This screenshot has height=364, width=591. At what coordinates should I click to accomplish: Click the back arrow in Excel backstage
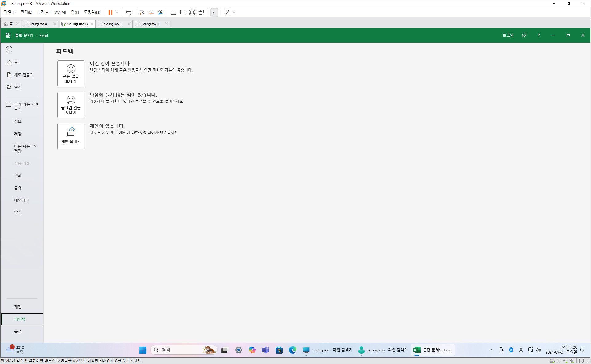tap(9, 49)
